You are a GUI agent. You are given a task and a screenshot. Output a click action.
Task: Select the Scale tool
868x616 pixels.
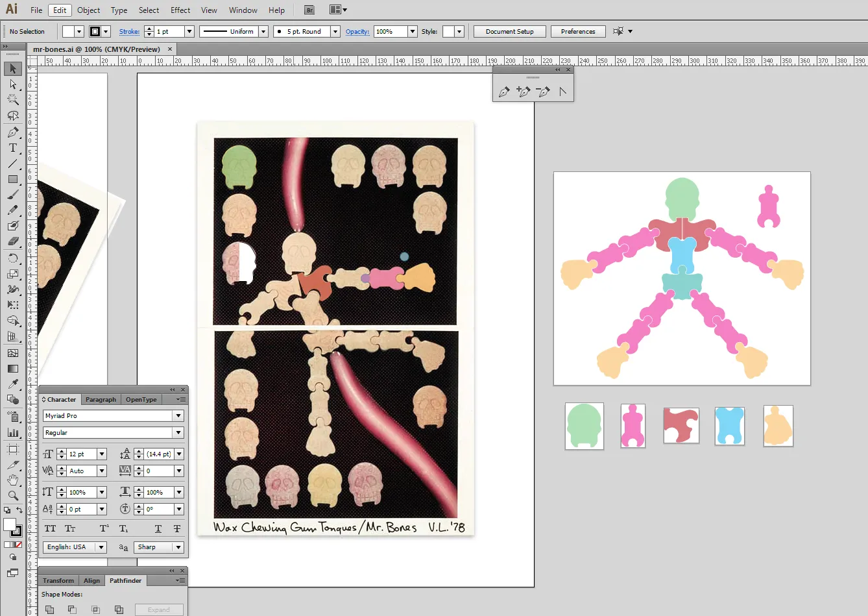tap(13, 274)
